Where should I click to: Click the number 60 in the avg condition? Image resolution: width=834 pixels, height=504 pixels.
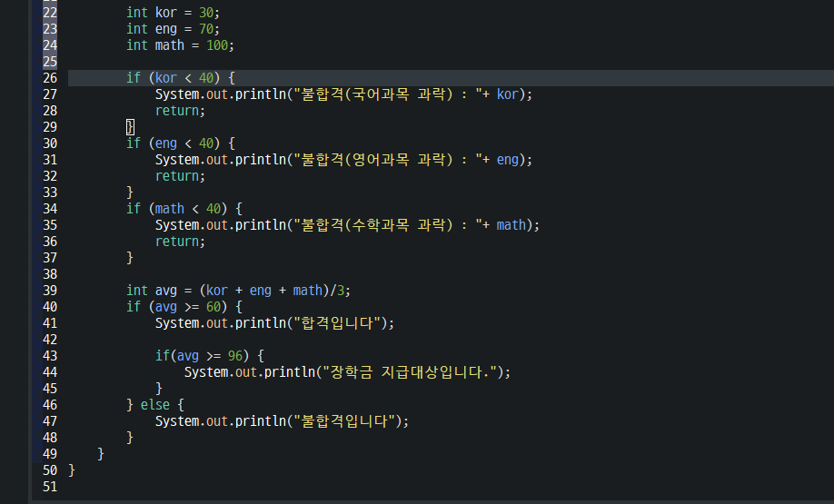[x=213, y=307]
